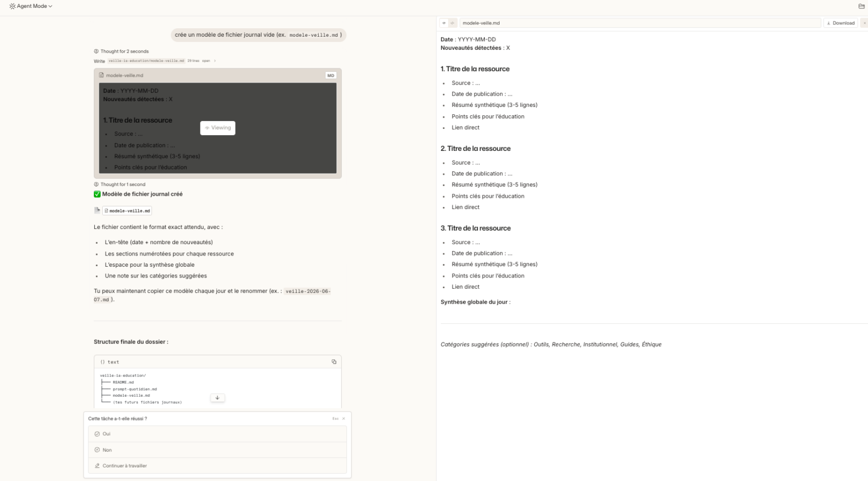Click 'Nouveautés détectées : X' in preview panel
This screenshot has width=868, height=481.
(x=475, y=48)
